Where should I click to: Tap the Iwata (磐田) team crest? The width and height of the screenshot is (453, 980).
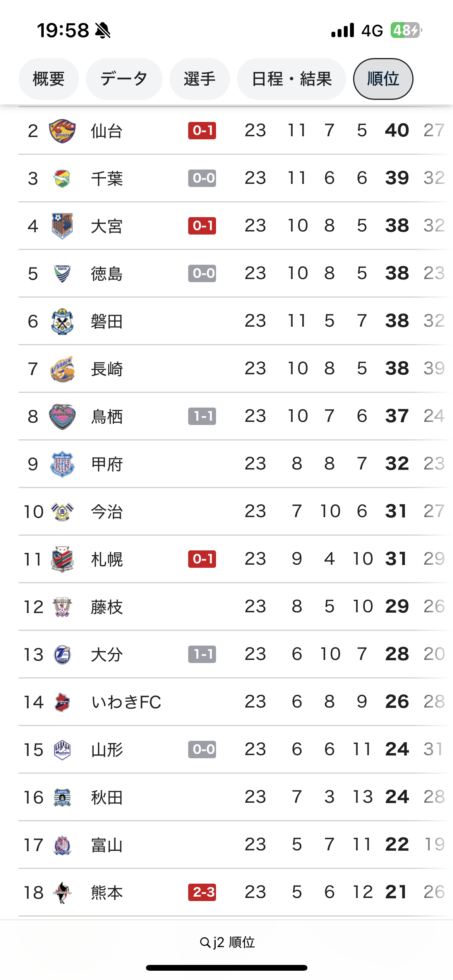pyautogui.click(x=62, y=321)
